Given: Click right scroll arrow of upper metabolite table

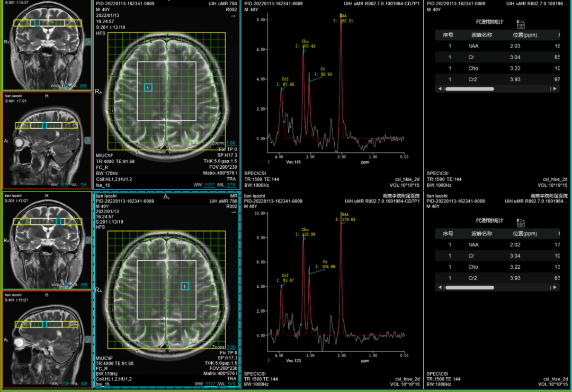Looking at the screenshot, I should [x=555, y=88].
